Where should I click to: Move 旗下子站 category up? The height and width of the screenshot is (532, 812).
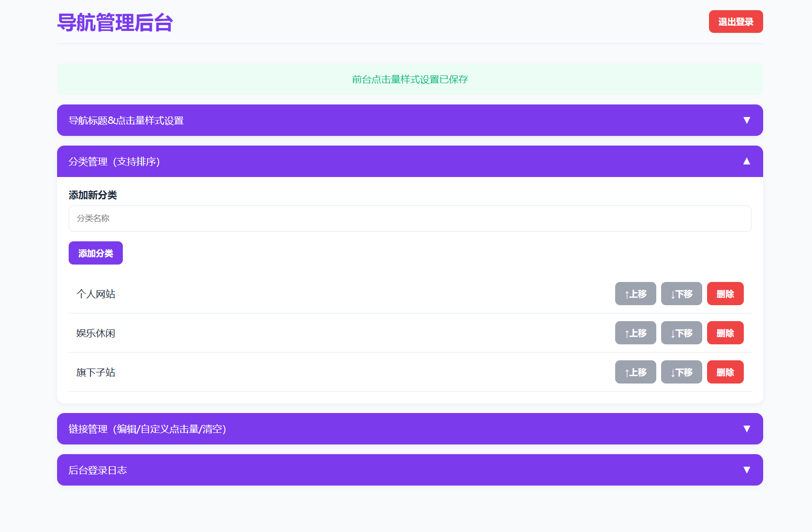[x=635, y=372]
